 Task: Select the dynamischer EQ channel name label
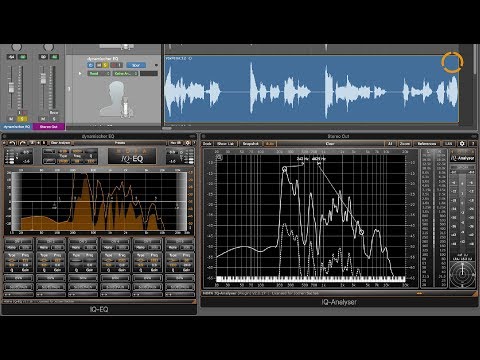(x=16, y=127)
